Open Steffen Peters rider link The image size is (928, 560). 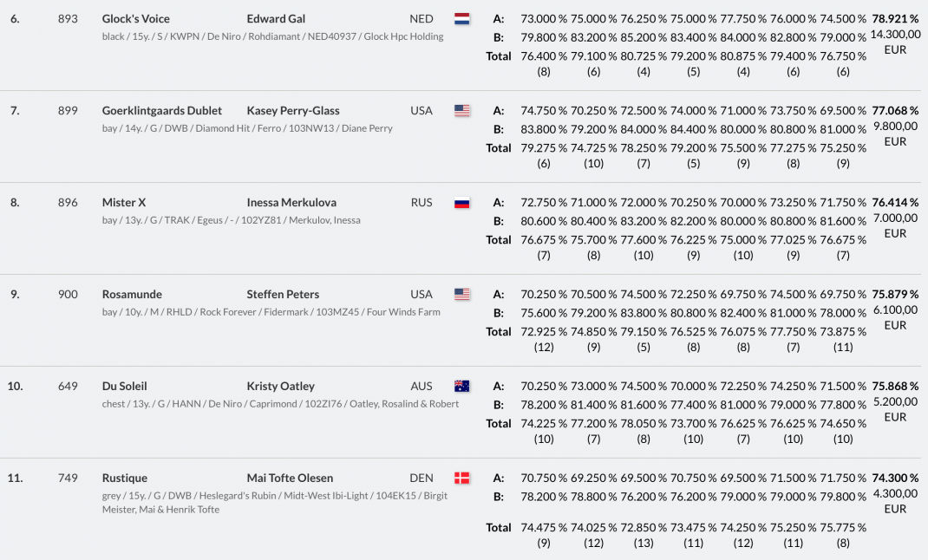[x=283, y=294]
